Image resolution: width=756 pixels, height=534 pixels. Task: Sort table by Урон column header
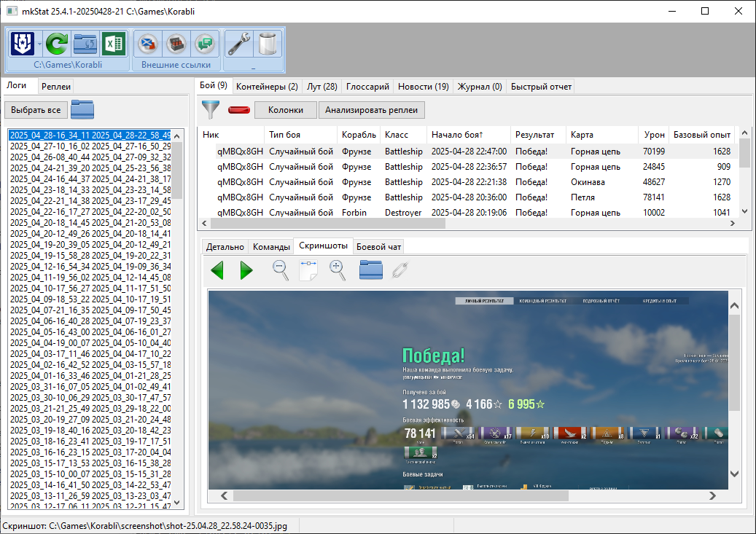tap(653, 135)
